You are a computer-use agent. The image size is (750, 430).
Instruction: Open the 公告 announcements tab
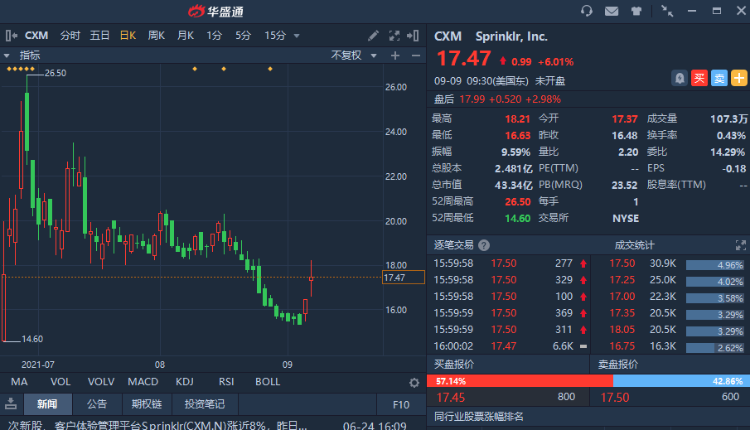[x=97, y=404]
